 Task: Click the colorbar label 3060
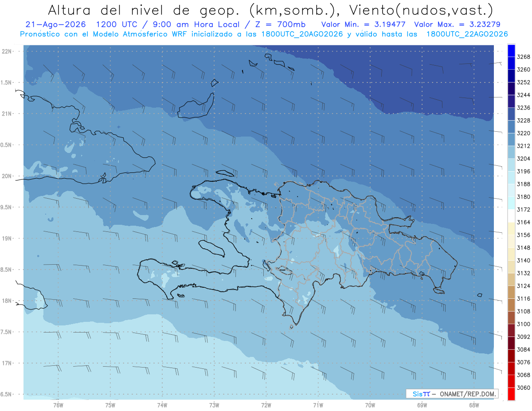point(523,388)
